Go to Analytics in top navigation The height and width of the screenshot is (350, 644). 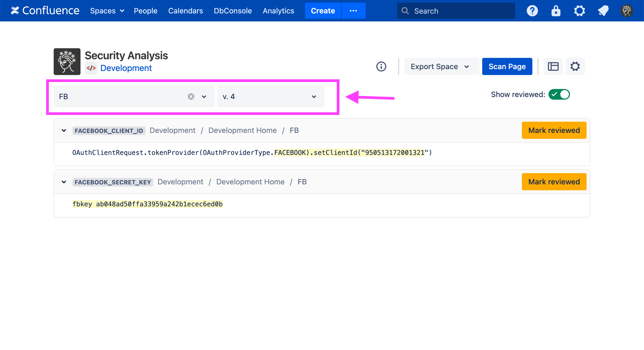[x=278, y=11]
